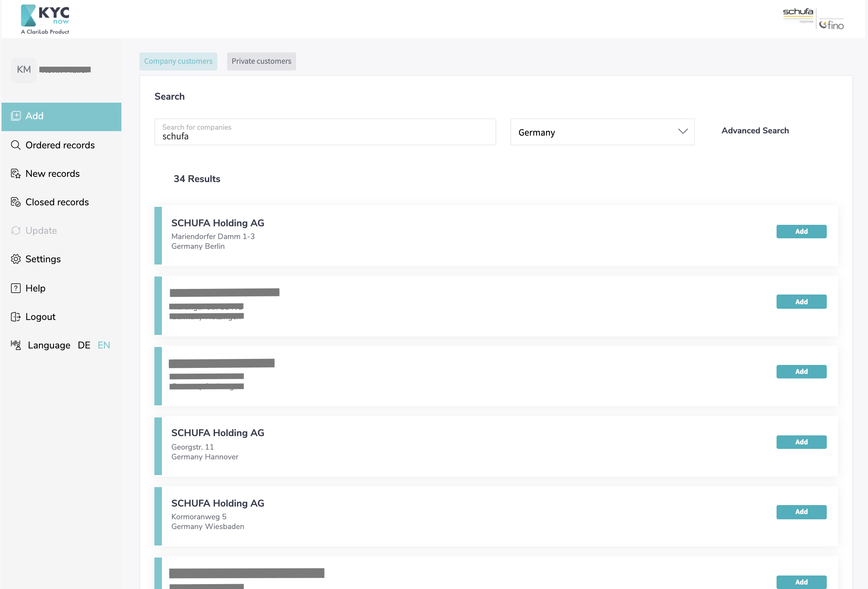The image size is (868, 589).
Task: Add SCHUFA Holding AG in Berlin
Action: (x=801, y=231)
